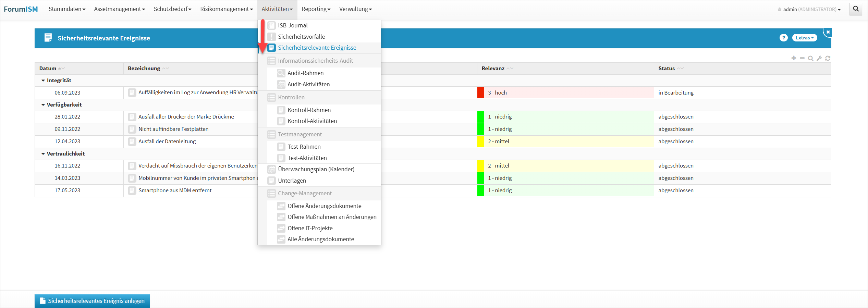Click icon next to Überwachungsplan (Kalender)
Image resolution: width=868 pixels, height=308 pixels.
271,169
